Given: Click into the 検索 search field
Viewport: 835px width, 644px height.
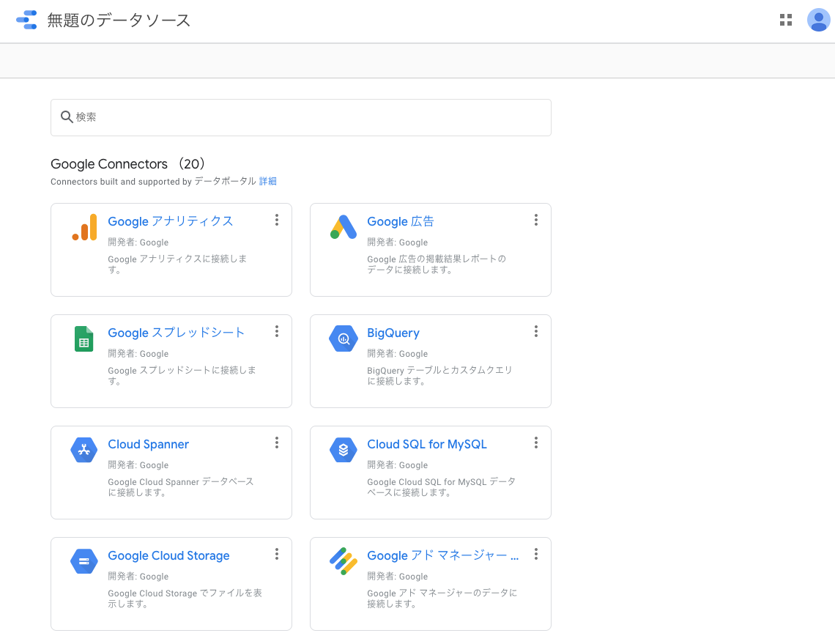Looking at the screenshot, I should click(x=301, y=117).
